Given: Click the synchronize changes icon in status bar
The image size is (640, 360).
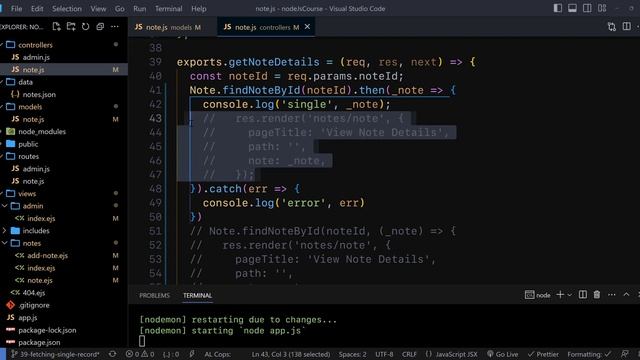Looking at the screenshot, I should pos(113,354).
